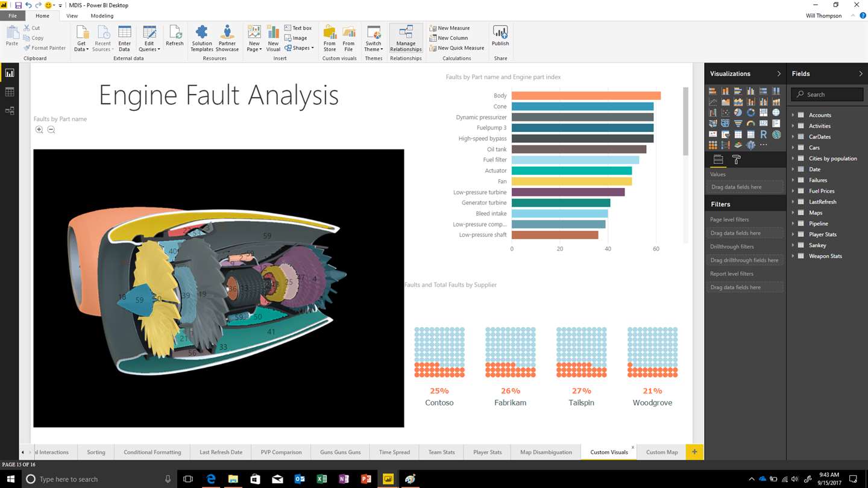This screenshot has height=488, width=868.
Task: Open Solution Templates
Action: (202, 39)
